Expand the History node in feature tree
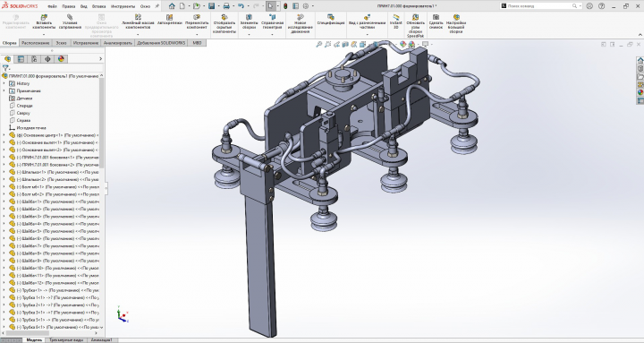This screenshot has width=644, height=343. (4, 83)
